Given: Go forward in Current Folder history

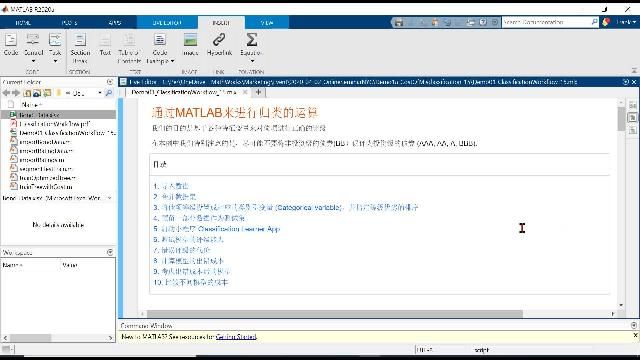Looking at the screenshot, I should (16, 93).
